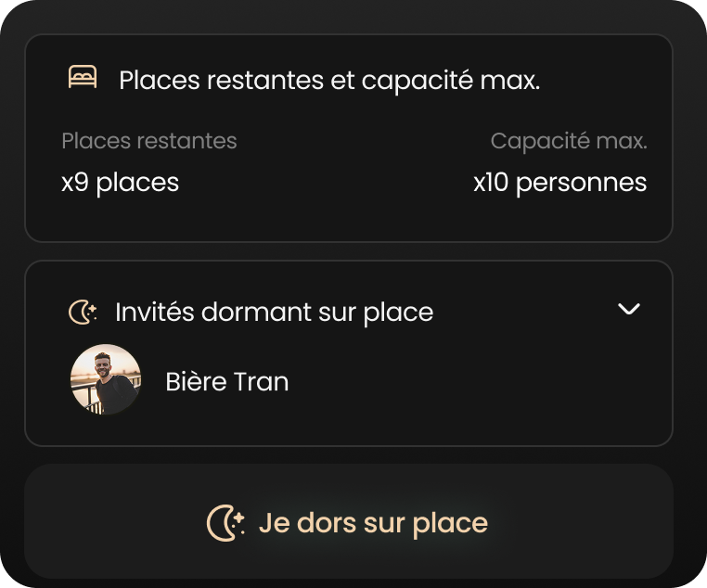Screen dimensions: 707x588
Task: Click the moon-and-stars icon on the bottom button
Action: (x=225, y=523)
